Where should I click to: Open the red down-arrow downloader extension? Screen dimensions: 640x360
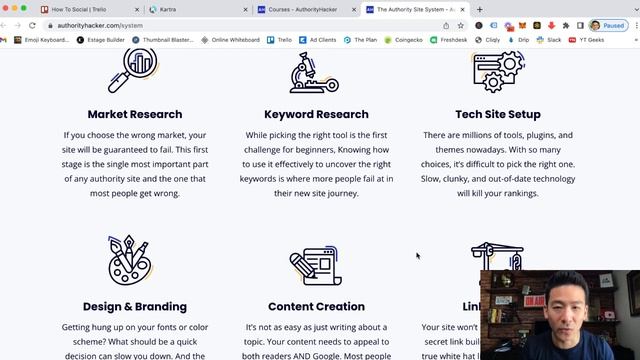(551, 25)
